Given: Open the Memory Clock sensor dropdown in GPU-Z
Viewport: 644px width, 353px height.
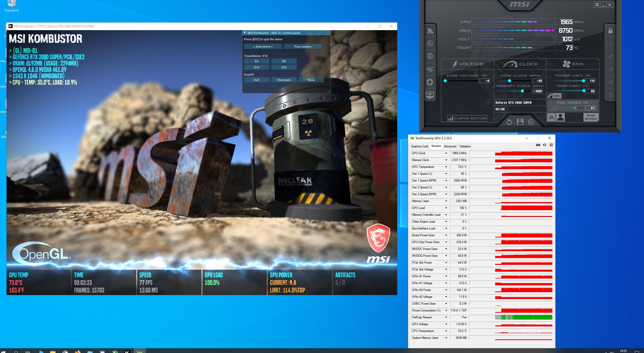Looking at the screenshot, I should (446, 160).
